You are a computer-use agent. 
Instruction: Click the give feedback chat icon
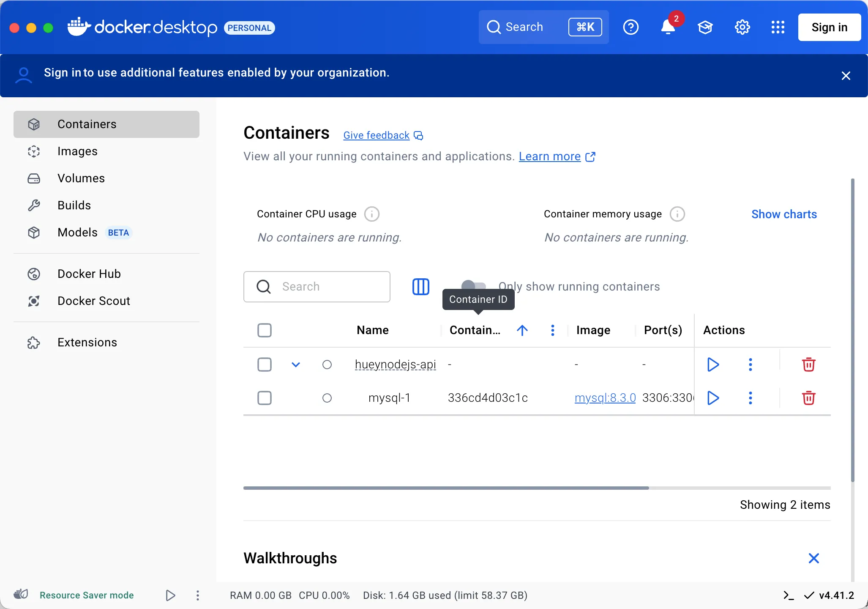pyautogui.click(x=418, y=135)
